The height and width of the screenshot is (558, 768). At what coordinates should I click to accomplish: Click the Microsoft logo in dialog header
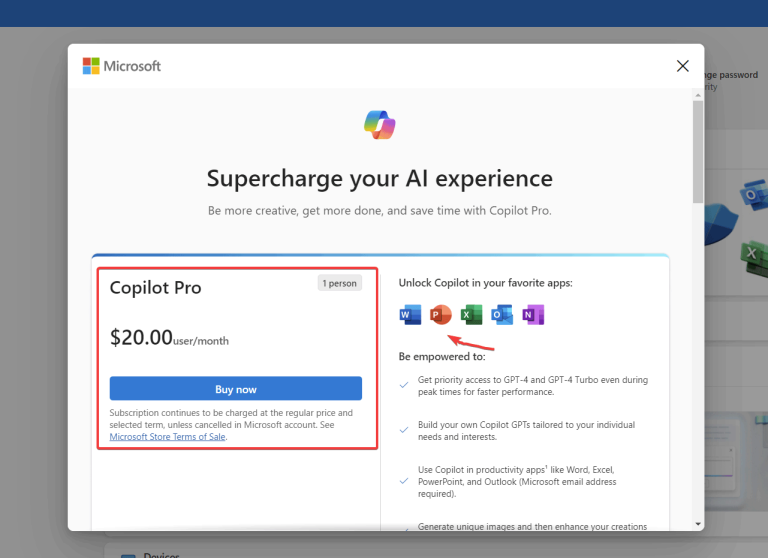tap(121, 66)
